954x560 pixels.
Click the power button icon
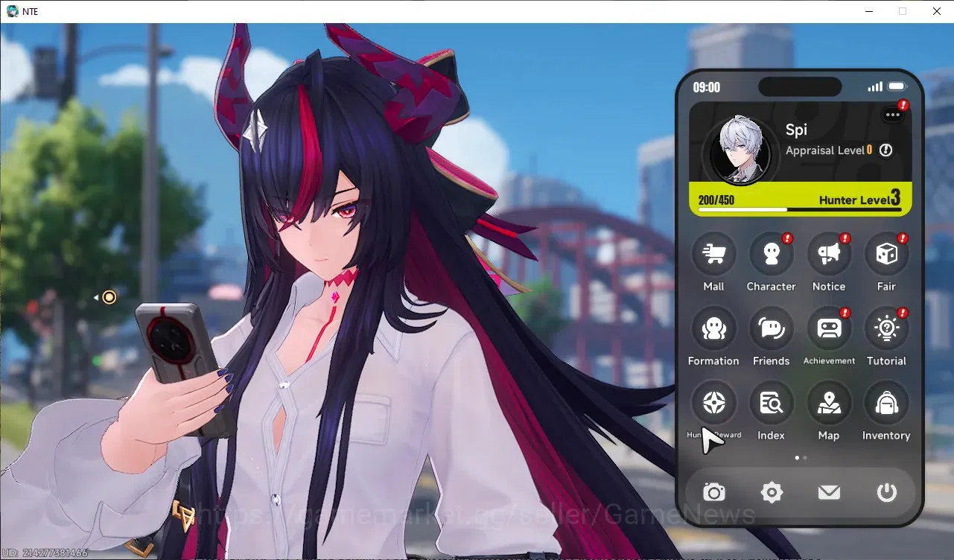point(886,492)
